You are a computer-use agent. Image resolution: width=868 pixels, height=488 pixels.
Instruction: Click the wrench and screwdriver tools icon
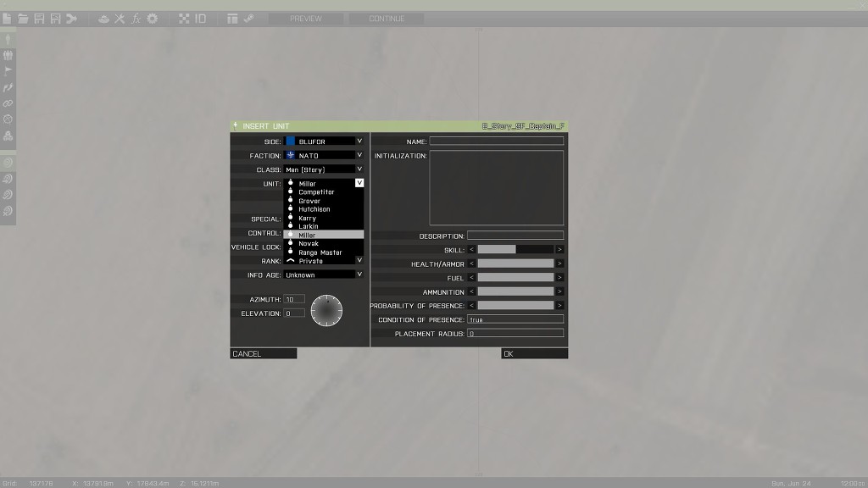click(x=120, y=19)
